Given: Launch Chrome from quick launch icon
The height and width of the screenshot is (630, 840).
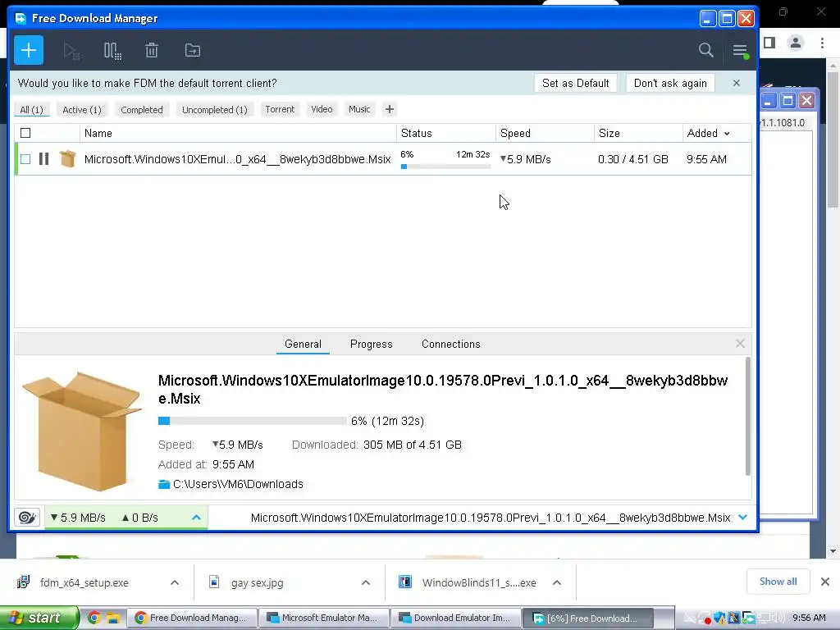Looking at the screenshot, I should point(94,618).
